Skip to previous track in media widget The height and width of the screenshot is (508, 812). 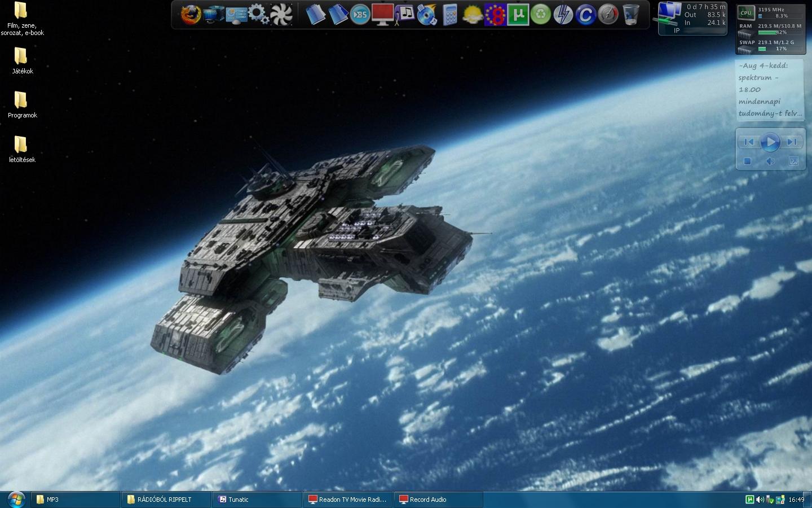pyautogui.click(x=749, y=142)
